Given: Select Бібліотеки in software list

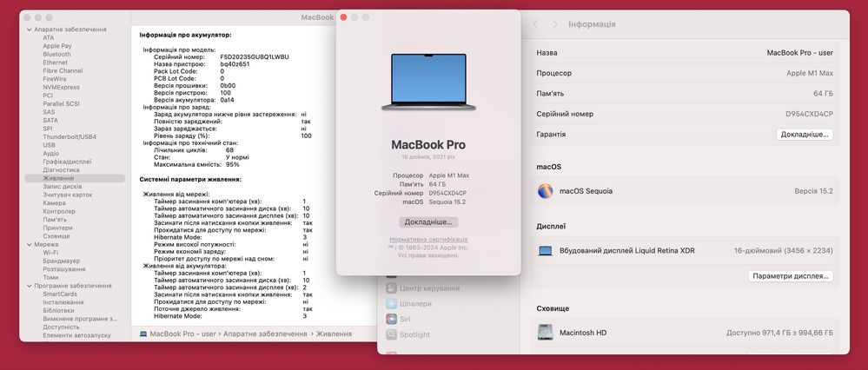Looking at the screenshot, I should pos(59,310).
